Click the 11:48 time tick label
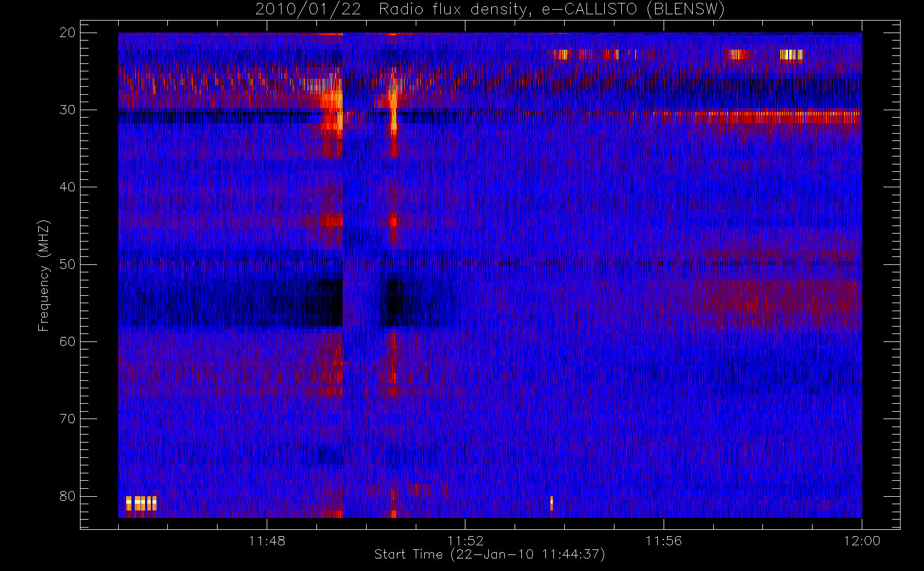 click(x=267, y=541)
